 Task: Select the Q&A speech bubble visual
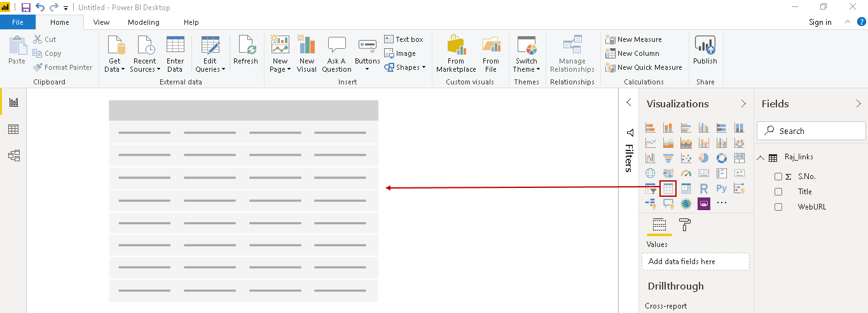pyautogui.click(x=668, y=204)
